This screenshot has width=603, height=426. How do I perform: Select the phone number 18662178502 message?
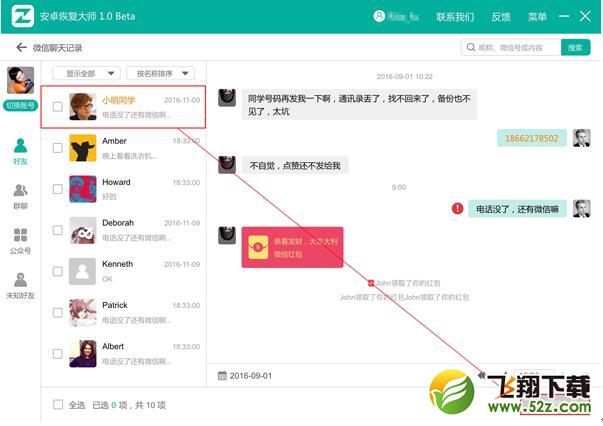point(531,138)
